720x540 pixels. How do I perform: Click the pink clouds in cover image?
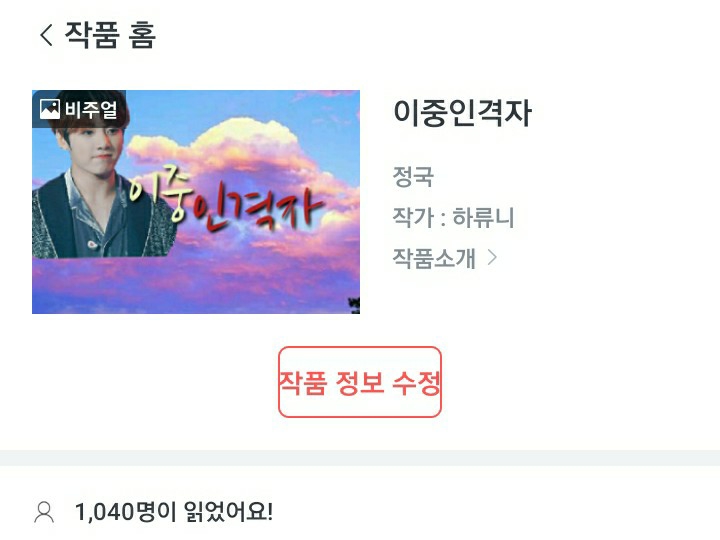point(243,152)
